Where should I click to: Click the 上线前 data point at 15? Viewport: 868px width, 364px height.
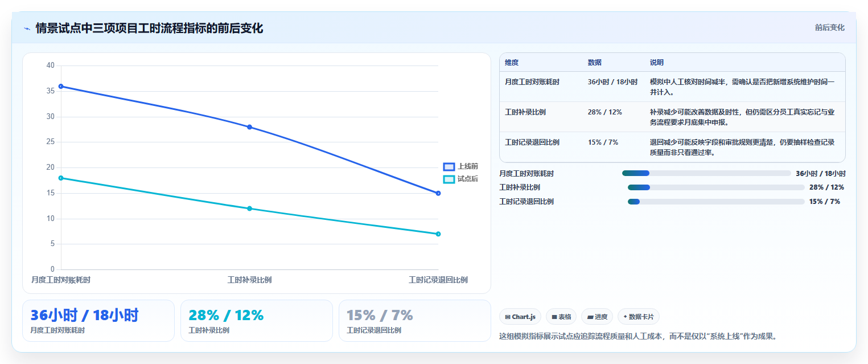pos(438,193)
